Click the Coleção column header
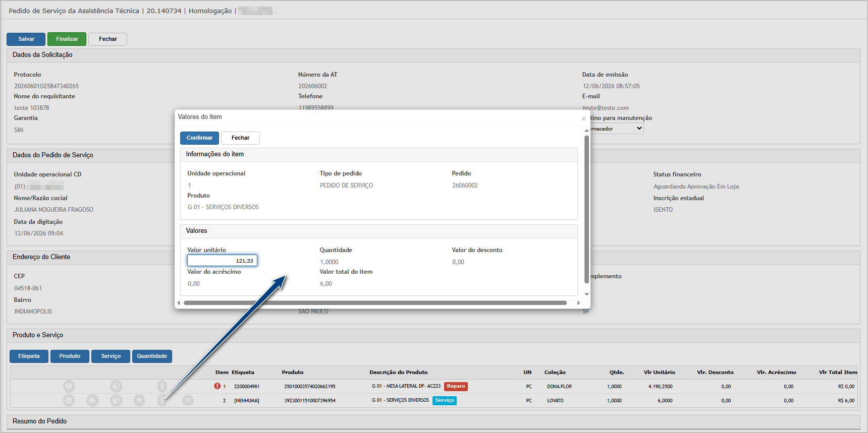868x433 pixels. 555,373
